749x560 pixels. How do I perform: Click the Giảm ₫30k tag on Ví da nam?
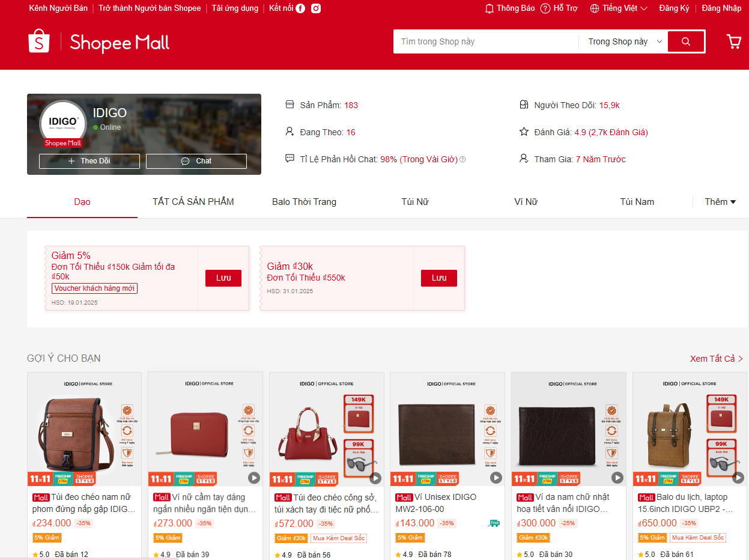click(533, 538)
